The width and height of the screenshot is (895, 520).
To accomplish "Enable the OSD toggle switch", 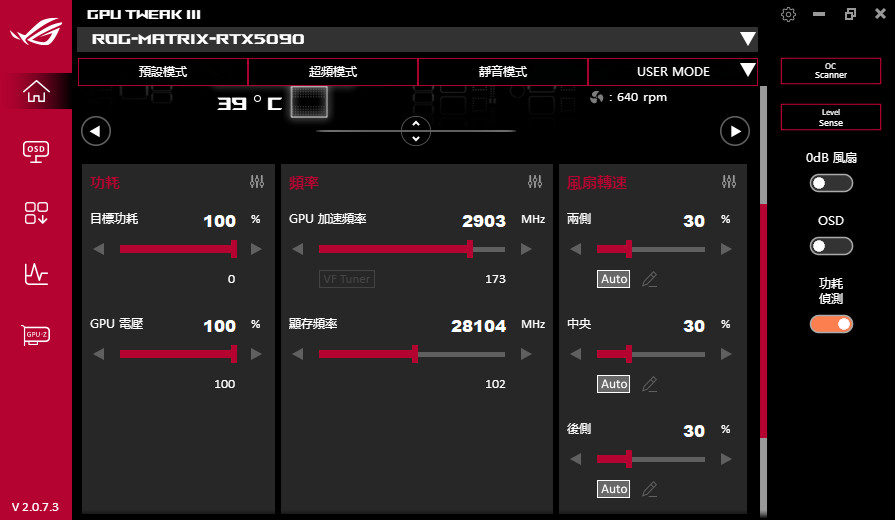I will 831,246.
